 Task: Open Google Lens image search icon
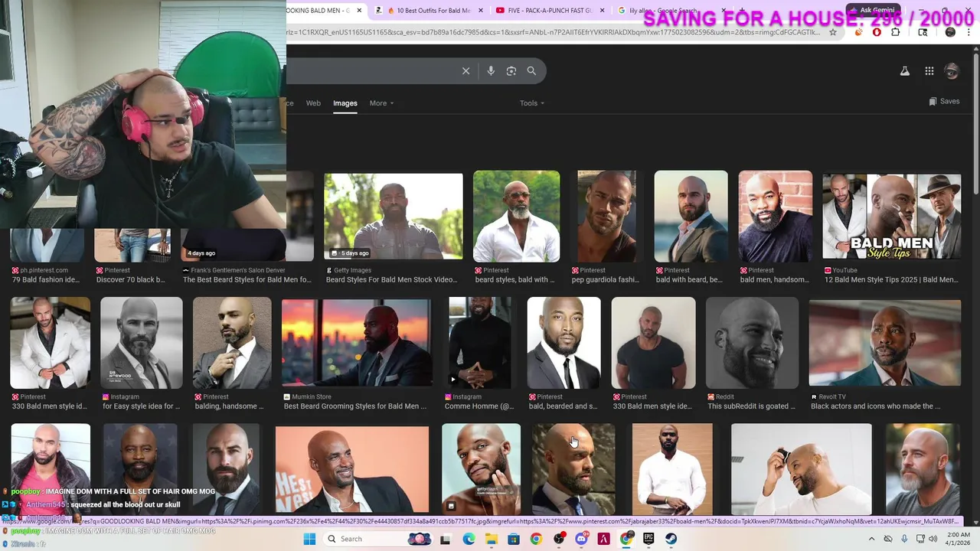click(x=511, y=71)
